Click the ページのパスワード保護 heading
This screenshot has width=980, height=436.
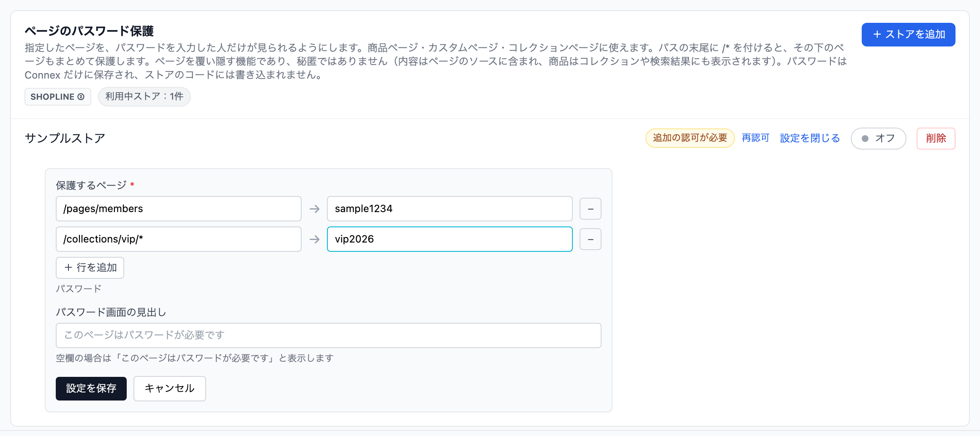[x=89, y=31]
